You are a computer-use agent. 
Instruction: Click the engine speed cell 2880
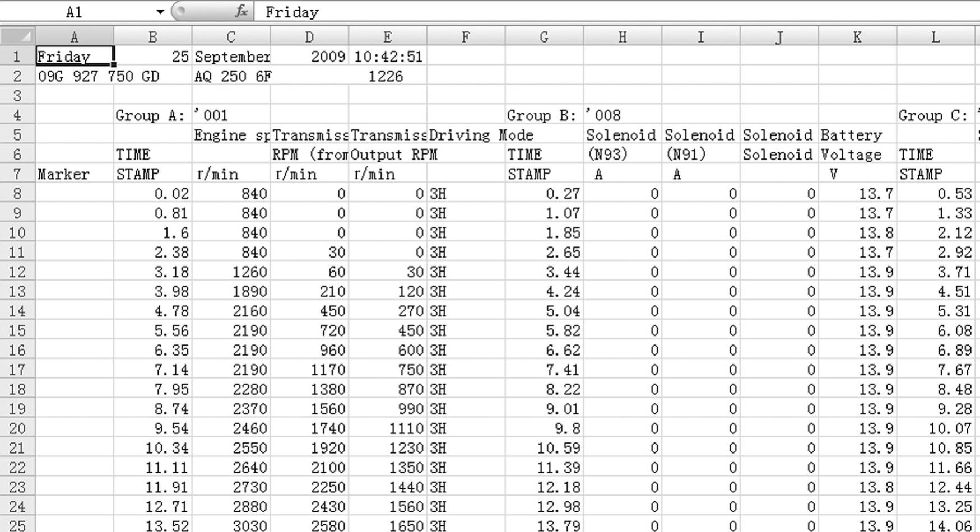click(x=231, y=506)
